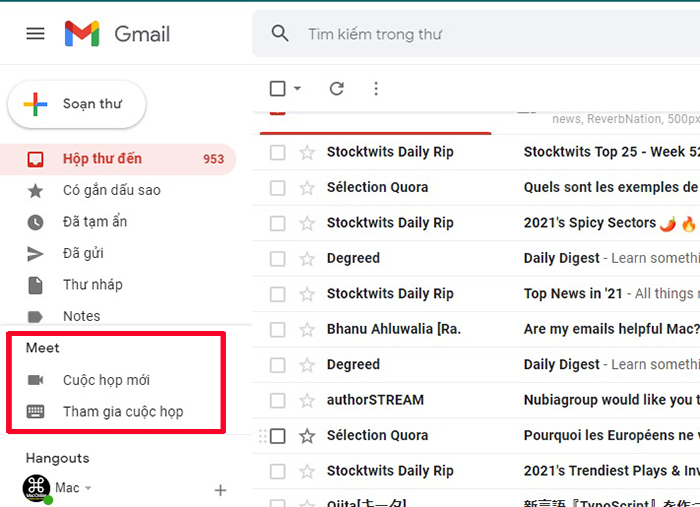
Task: Open email 'Quels sont les exemples de'
Action: click(x=612, y=187)
